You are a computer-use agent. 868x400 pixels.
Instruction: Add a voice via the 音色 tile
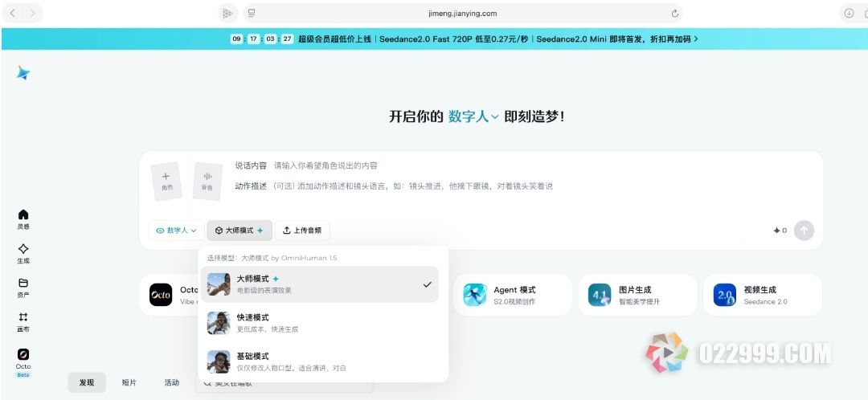[207, 181]
